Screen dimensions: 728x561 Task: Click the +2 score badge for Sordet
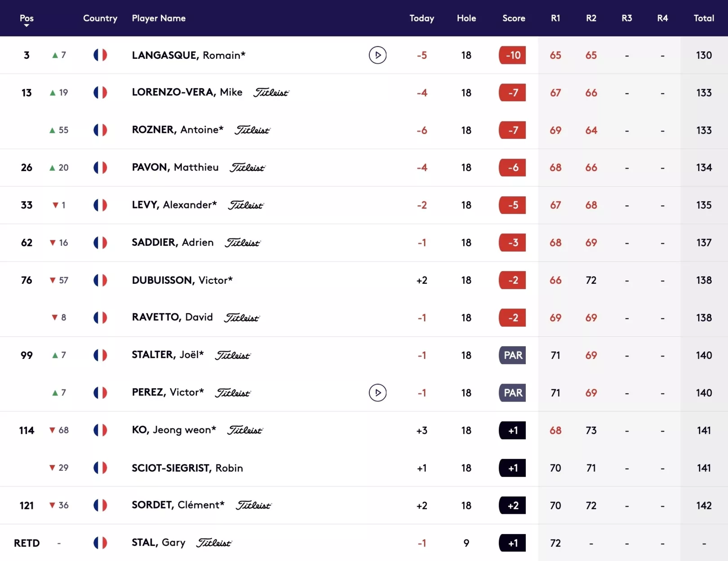(512, 505)
